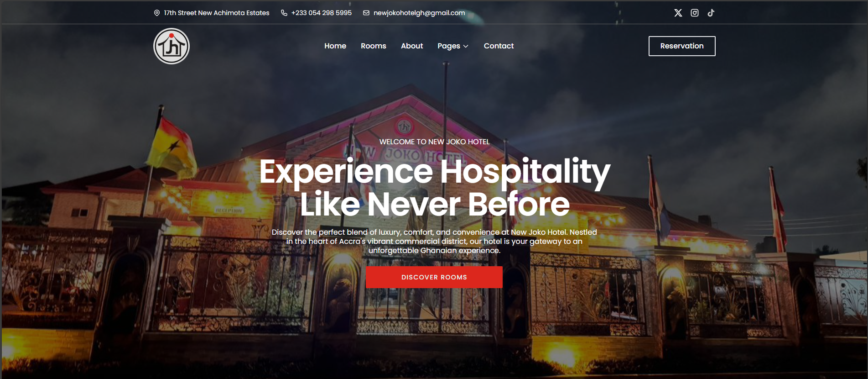Image resolution: width=868 pixels, height=379 pixels.
Task: Open the TikTok social icon
Action: [x=711, y=13]
